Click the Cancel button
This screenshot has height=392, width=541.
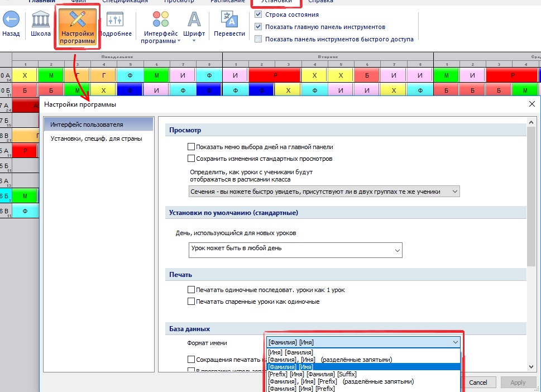point(478,383)
